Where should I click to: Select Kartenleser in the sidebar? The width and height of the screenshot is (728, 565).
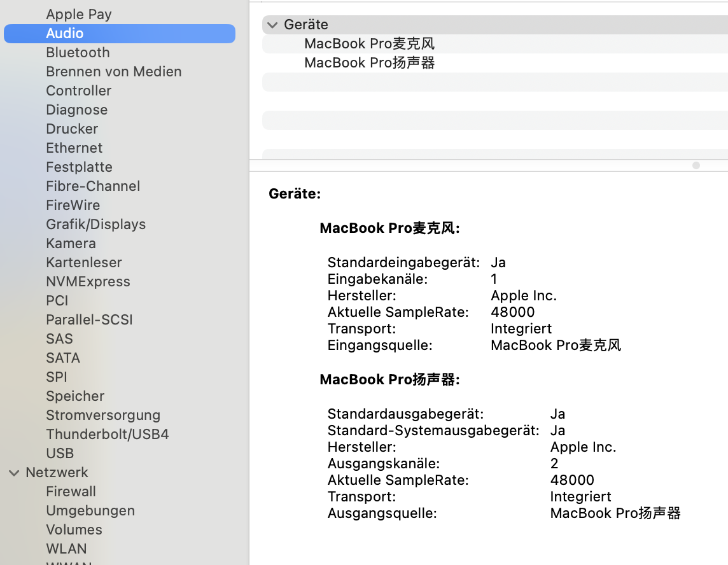point(84,262)
